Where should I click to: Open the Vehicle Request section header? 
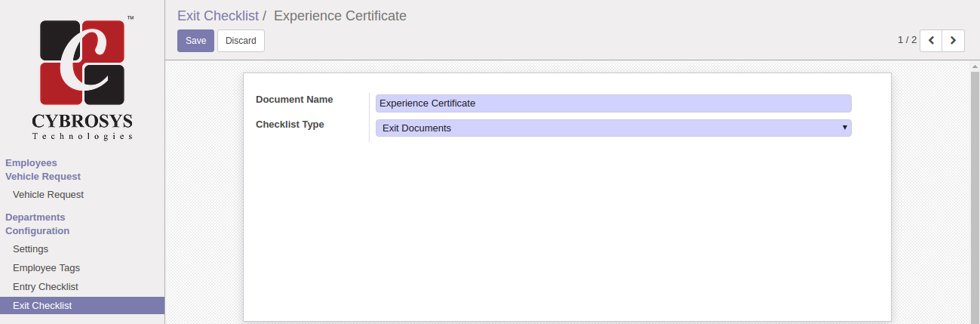point(43,177)
